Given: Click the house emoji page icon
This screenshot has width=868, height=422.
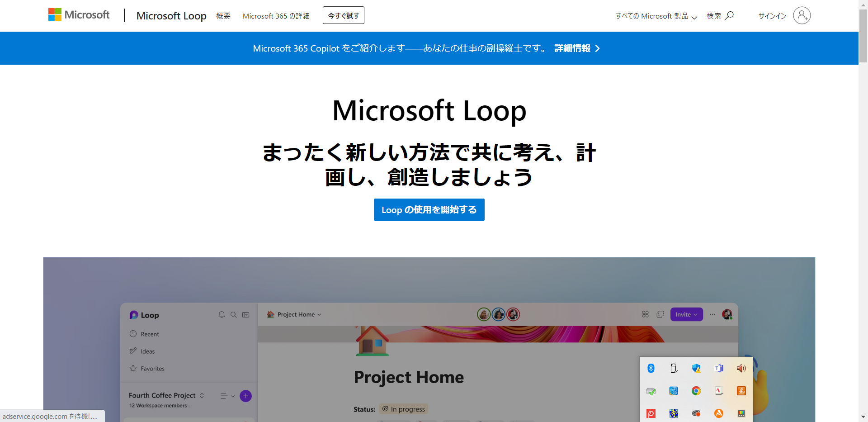Looking at the screenshot, I should (372, 341).
